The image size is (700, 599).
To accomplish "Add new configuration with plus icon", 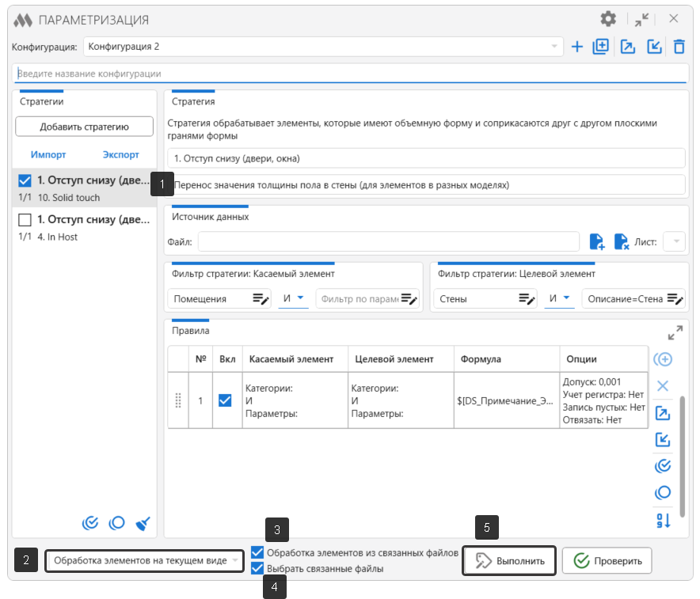I will point(576,47).
